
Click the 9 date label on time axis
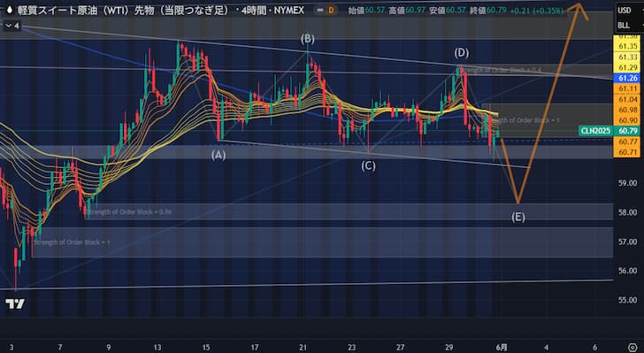tap(109, 348)
